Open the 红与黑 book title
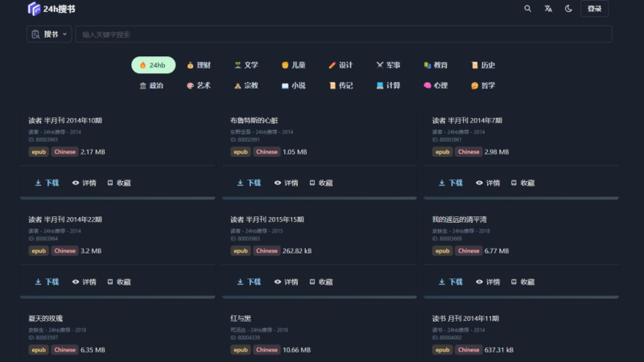The image size is (644, 362). (x=242, y=318)
